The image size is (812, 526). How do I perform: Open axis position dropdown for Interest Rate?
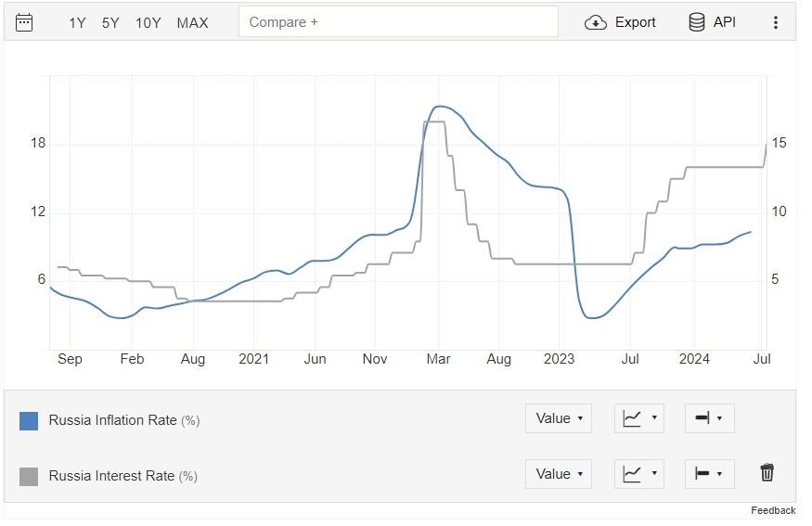click(x=710, y=474)
